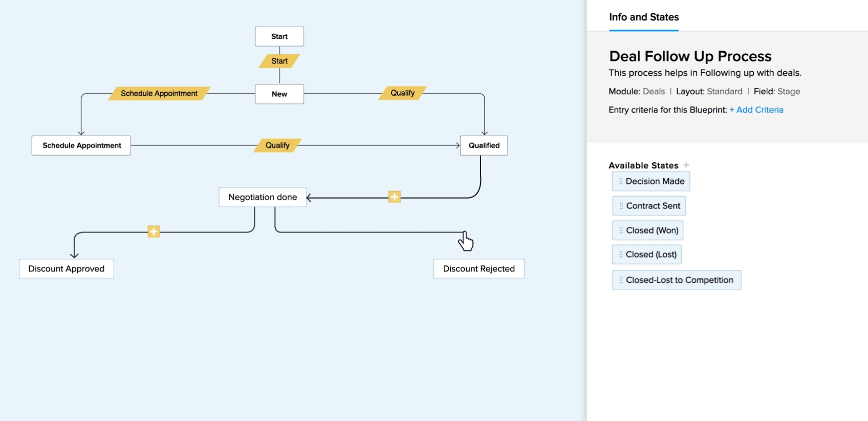
Task: Grab drag handle of Closed (Lost) state
Action: pos(621,255)
